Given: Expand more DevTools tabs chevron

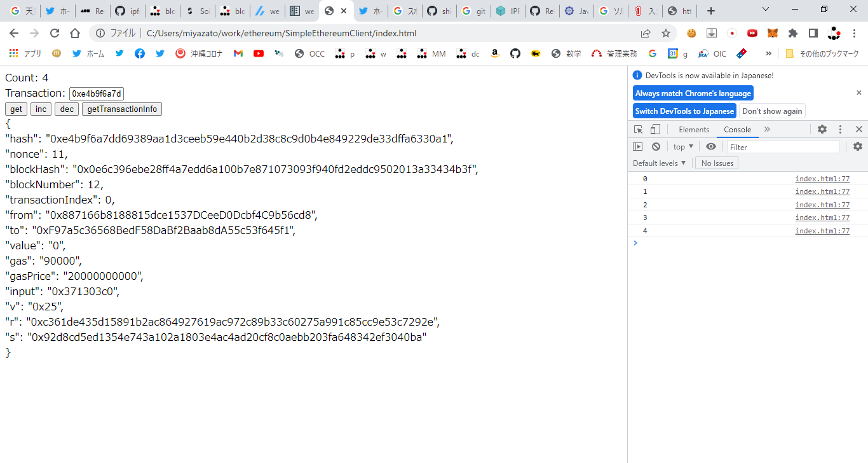Looking at the screenshot, I should point(767,129).
